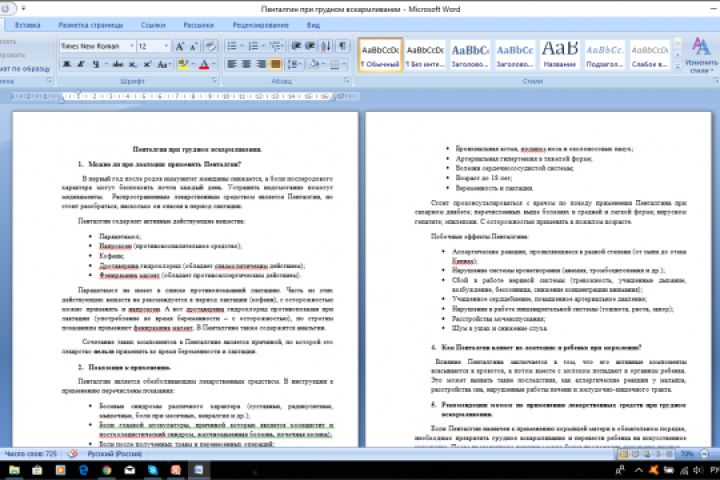Click the zoom out minus button

tap(705, 454)
